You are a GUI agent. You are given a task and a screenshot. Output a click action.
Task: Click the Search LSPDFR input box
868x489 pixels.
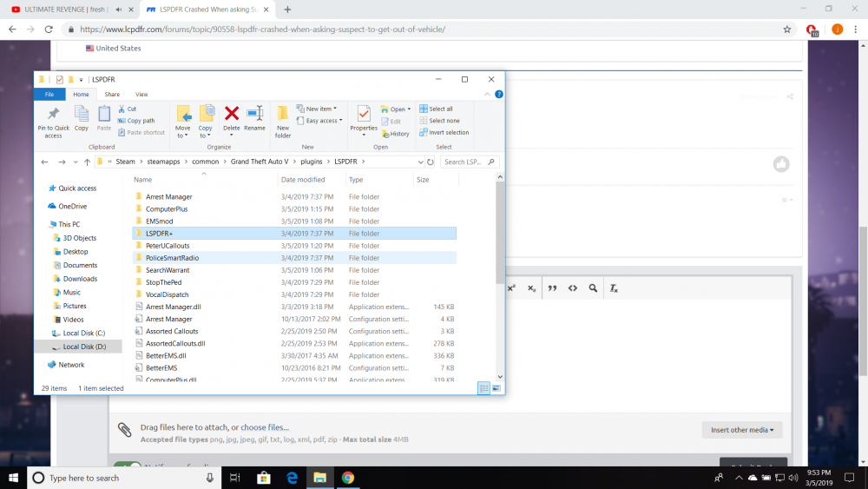(x=470, y=162)
